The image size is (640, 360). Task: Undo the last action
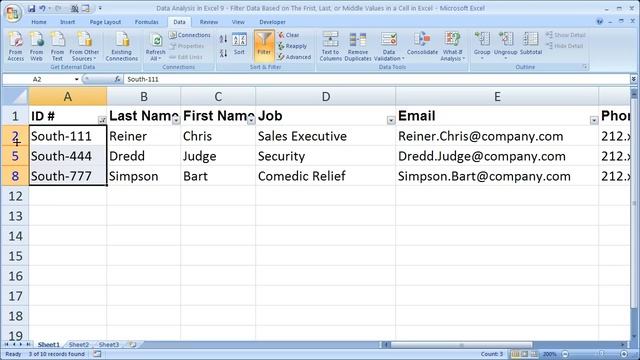(x=42, y=8)
